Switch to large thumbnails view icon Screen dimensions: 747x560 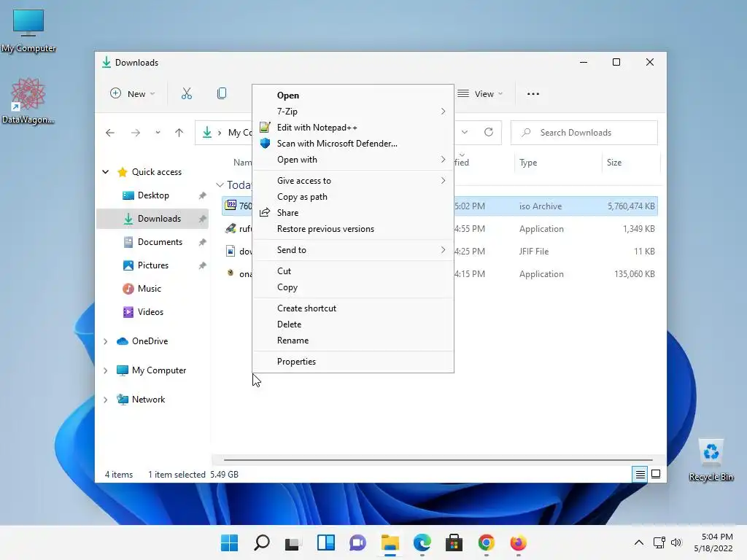656,474
